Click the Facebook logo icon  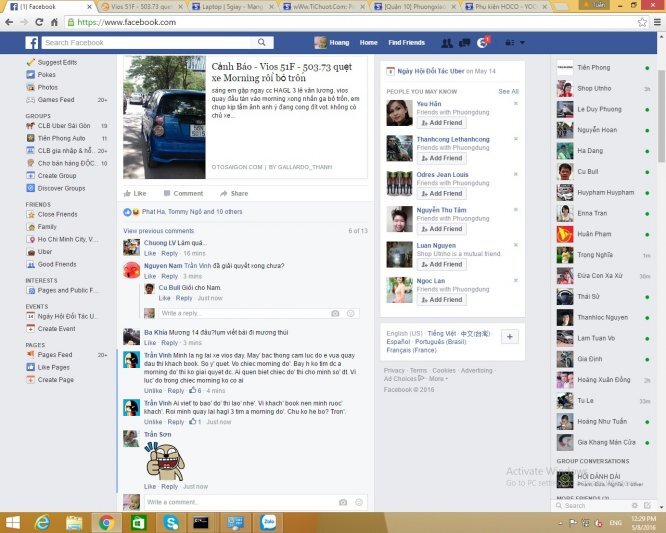coord(32,42)
